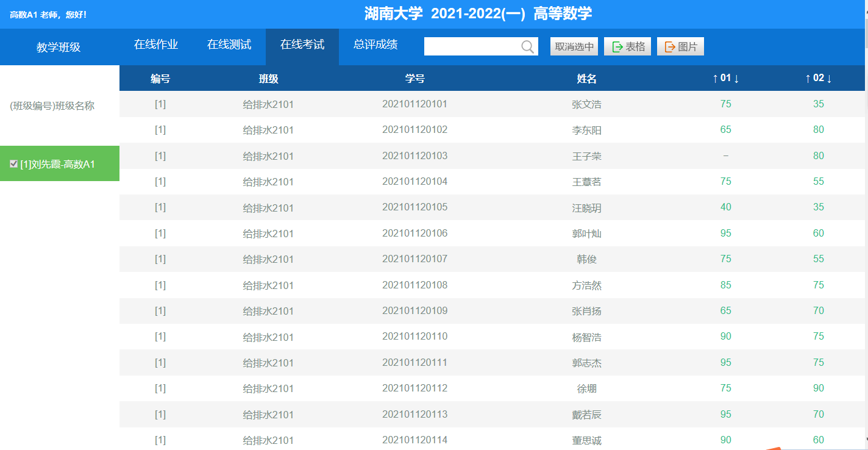Viewport: 868px width, 450px height.
Task: Click 方浩然's exam 01 score 85
Action: pyautogui.click(x=725, y=285)
